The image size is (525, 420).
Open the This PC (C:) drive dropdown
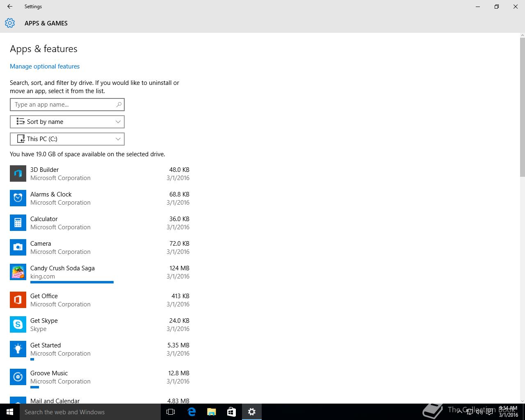point(67,139)
